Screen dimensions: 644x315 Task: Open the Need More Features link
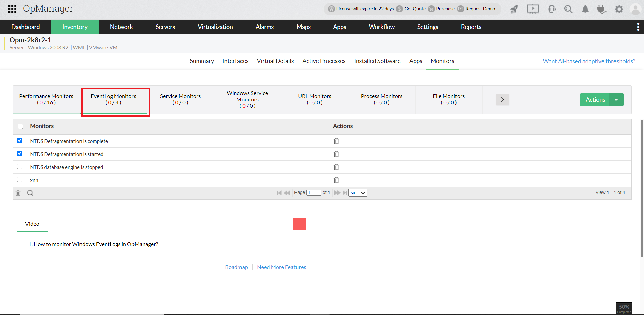tap(281, 267)
